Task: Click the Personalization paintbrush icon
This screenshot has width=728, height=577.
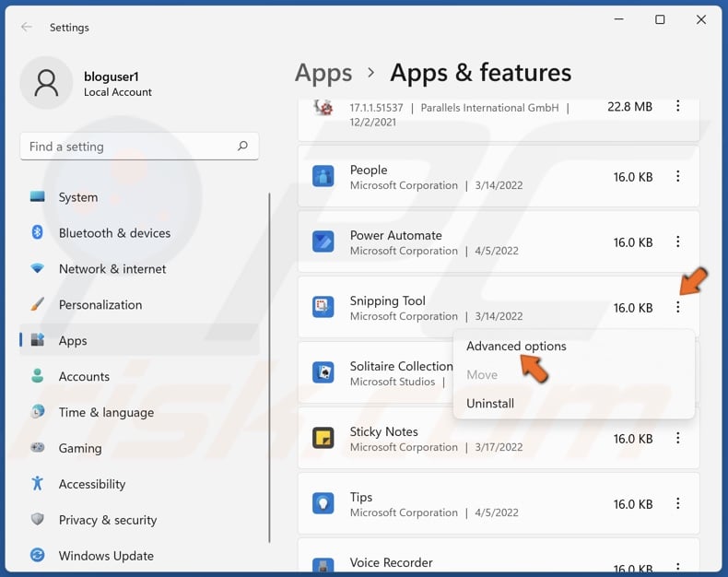Action: [38, 304]
